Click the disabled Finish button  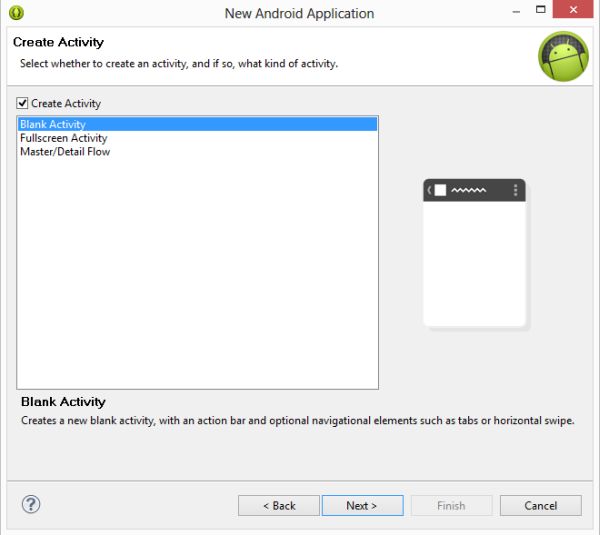click(452, 506)
